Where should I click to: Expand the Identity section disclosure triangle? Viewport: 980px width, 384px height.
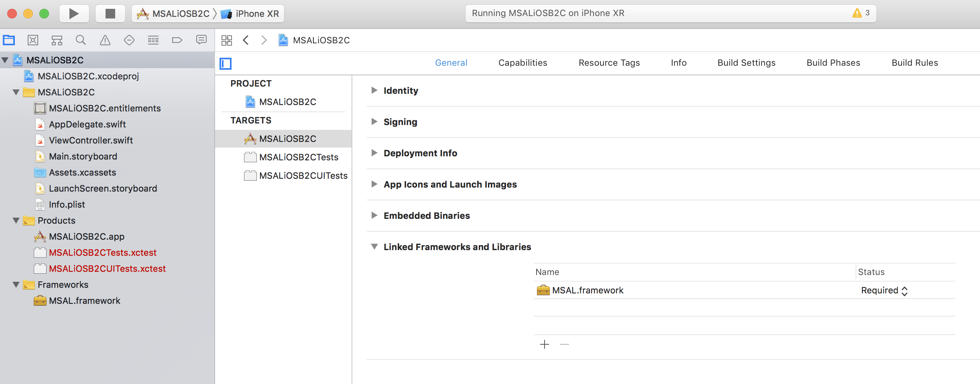(x=374, y=91)
